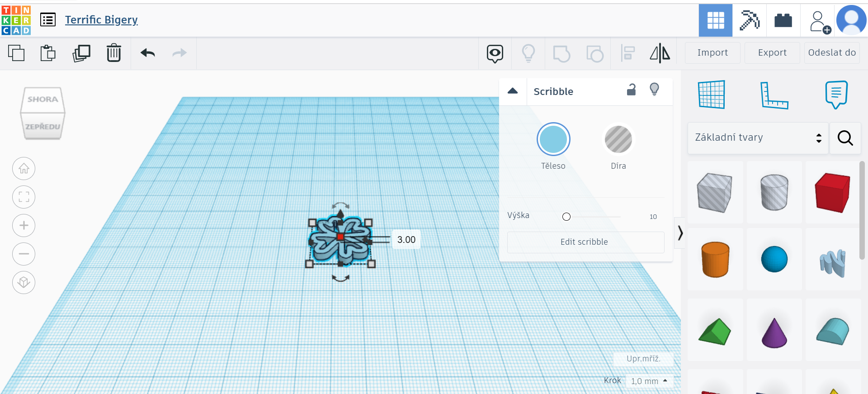The width and height of the screenshot is (868, 394).
Task: Click the Tinkercad logo
Action: 16,20
